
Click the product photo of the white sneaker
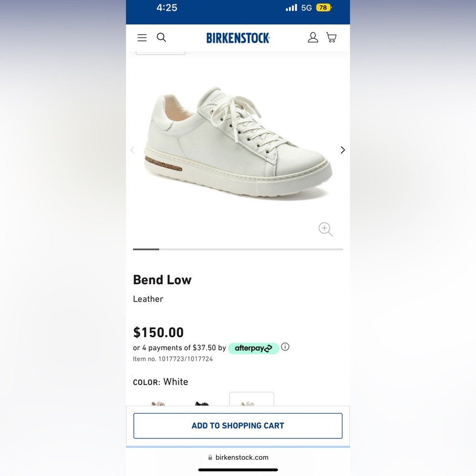tap(238, 143)
